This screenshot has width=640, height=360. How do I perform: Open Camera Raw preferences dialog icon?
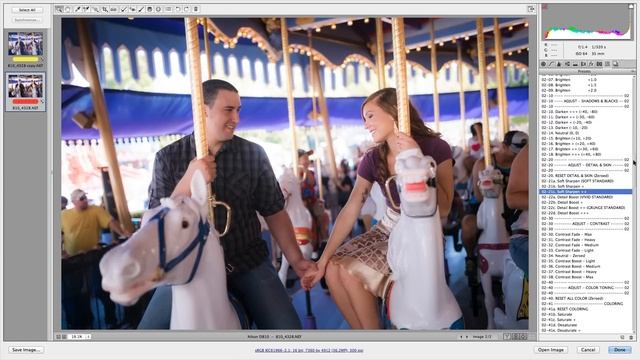(168, 9)
